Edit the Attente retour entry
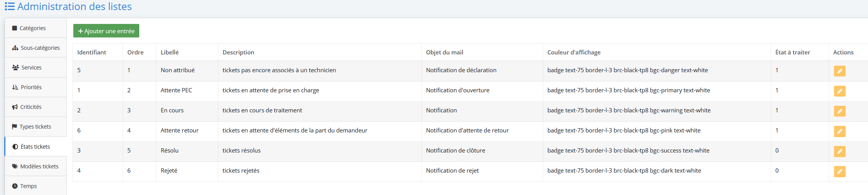Screen dimensions: 868x195 tap(839, 131)
